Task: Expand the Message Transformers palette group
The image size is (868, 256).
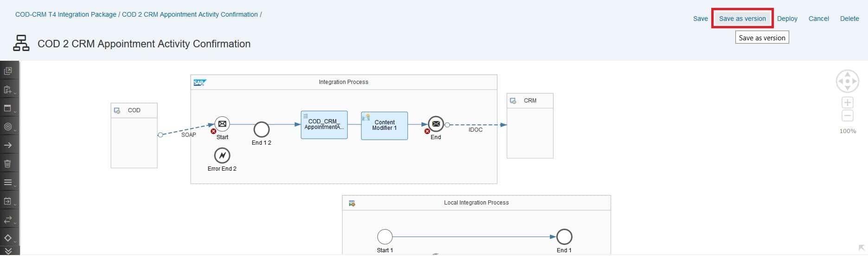Action: pos(8,182)
